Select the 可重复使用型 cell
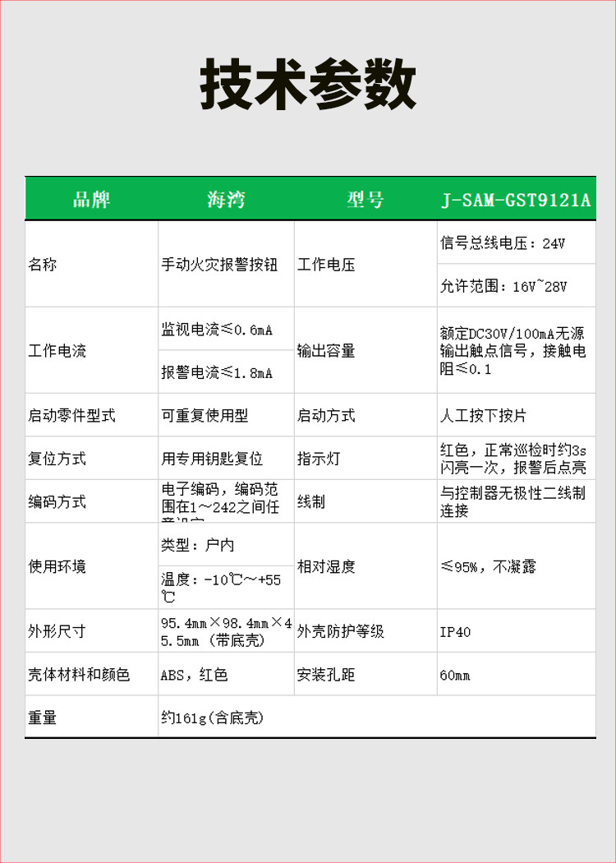616x863 pixels. 226,415
